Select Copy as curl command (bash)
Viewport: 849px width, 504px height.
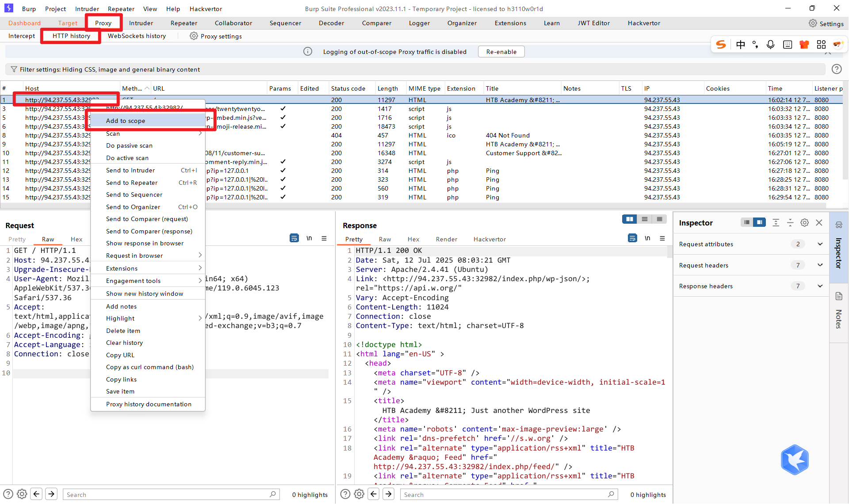point(149,367)
